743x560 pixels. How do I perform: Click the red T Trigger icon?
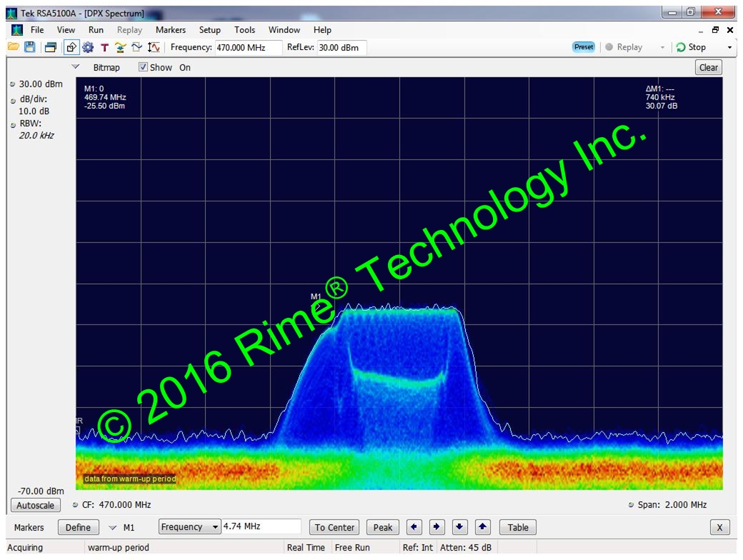point(105,47)
